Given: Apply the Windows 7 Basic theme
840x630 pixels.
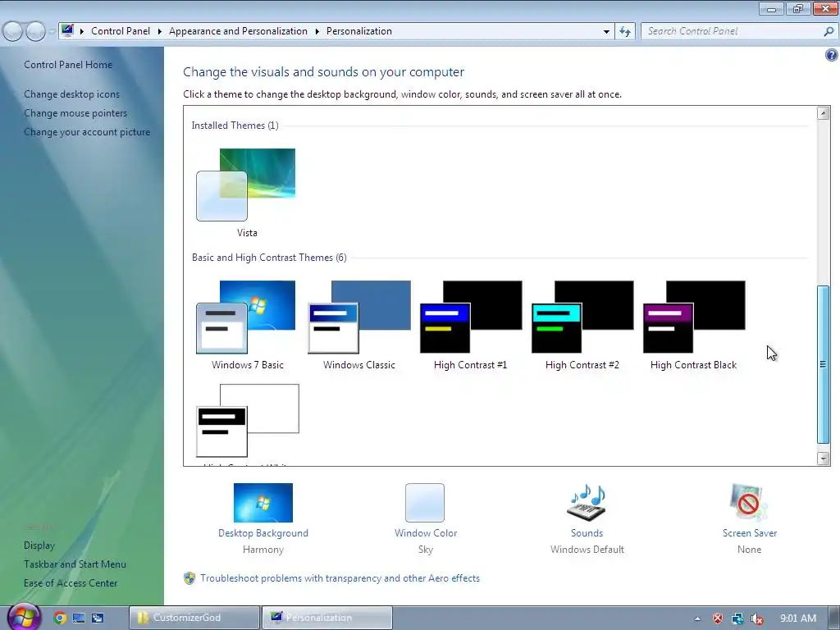Looking at the screenshot, I should pos(246,325).
